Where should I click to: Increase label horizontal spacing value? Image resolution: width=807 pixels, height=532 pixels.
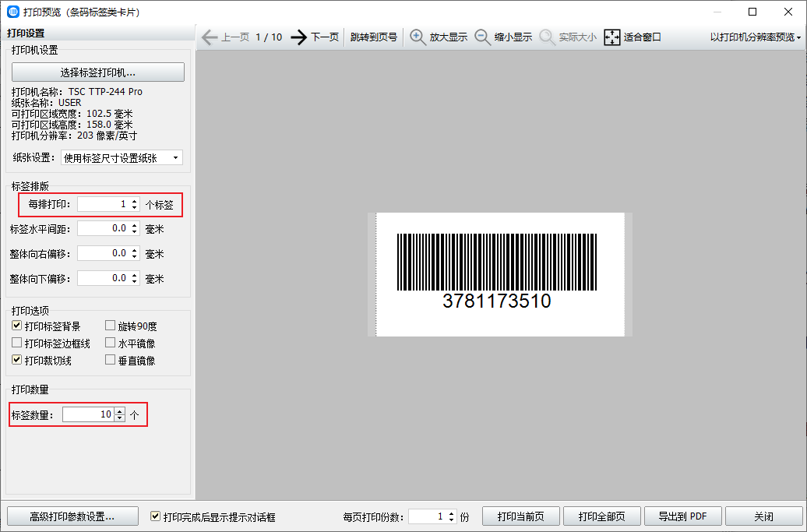coord(134,225)
